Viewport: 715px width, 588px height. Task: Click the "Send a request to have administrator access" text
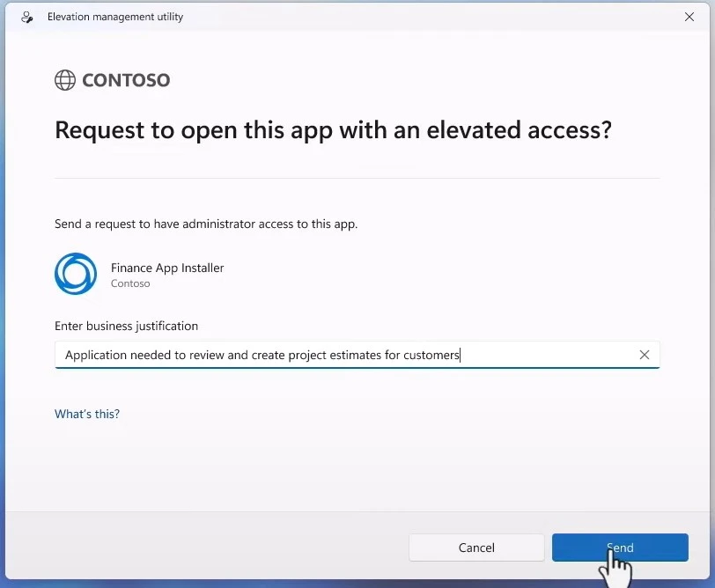[206, 224]
